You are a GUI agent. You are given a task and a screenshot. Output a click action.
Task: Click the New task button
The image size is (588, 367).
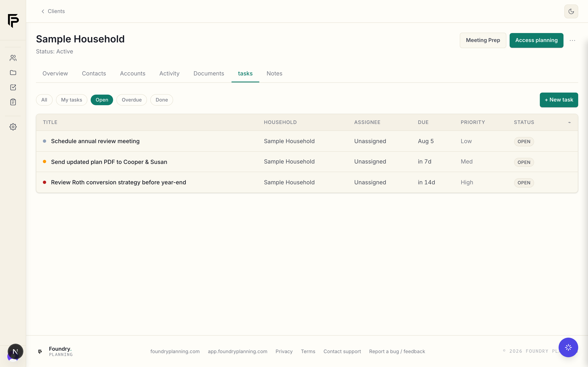pos(559,100)
